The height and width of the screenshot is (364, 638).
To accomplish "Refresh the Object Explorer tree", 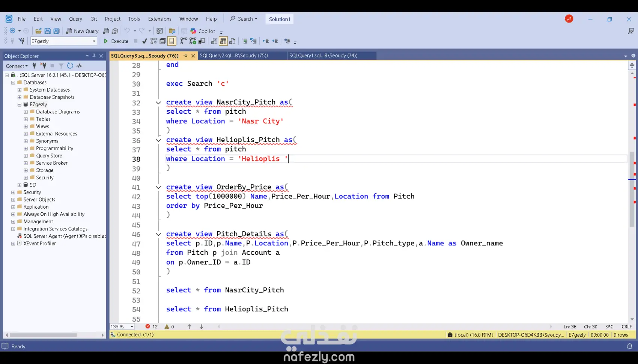I will click(70, 66).
